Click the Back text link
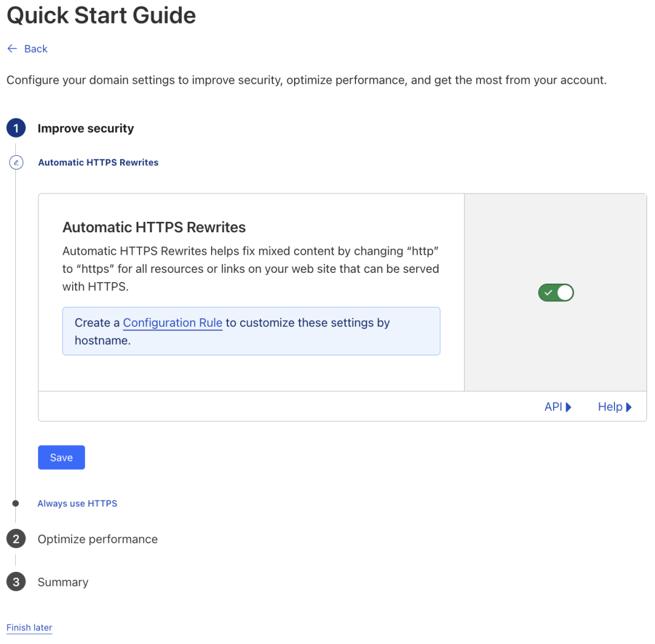This screenshot has height=644, width=655. [36, 49]
